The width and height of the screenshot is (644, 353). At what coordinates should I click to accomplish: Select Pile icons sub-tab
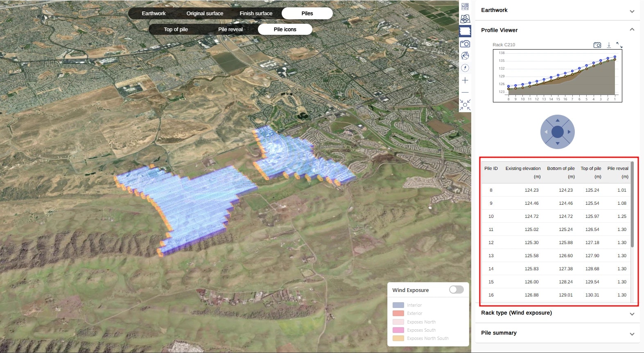285,29
